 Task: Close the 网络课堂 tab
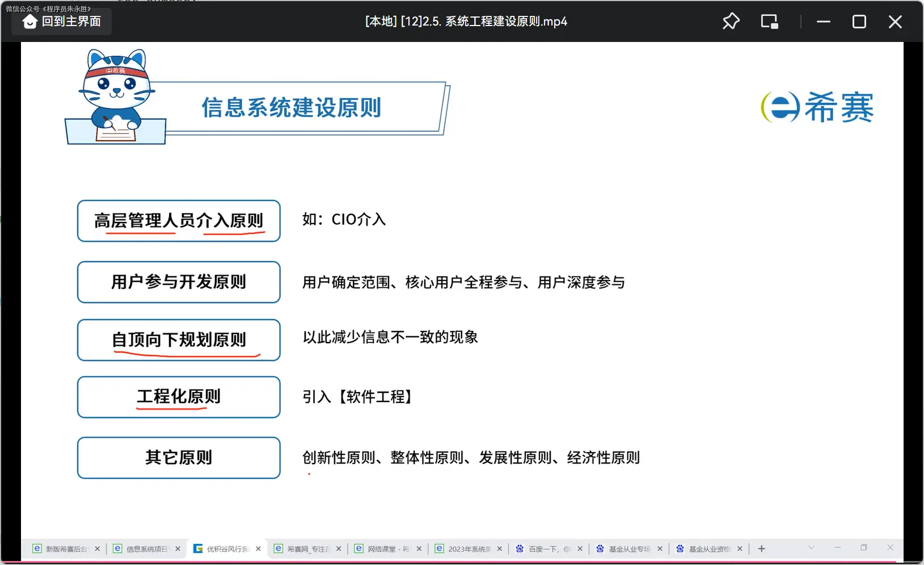click(419, 549)
